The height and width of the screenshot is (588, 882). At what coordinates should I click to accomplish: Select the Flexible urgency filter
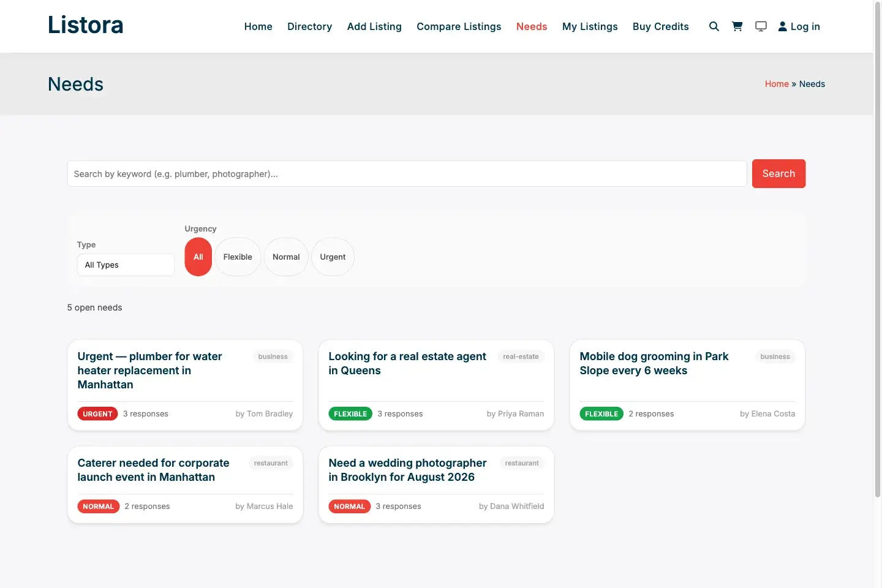pyautogui.click(x=238, y=257)
